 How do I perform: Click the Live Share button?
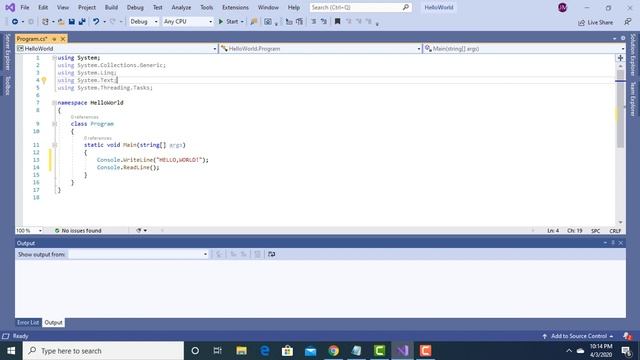[596, 22]
